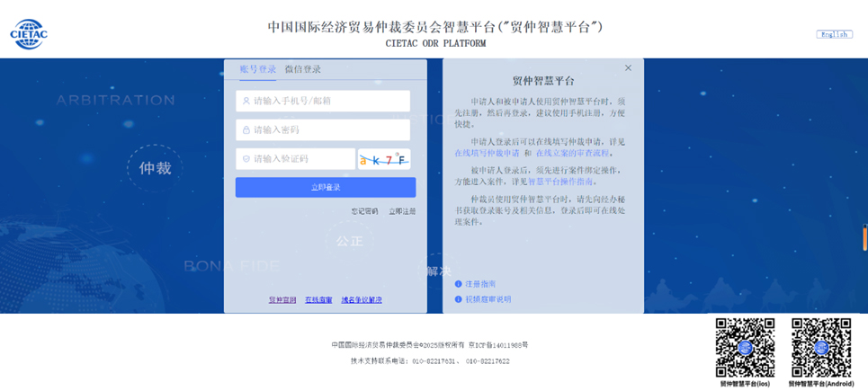The image size is (868, 391).
Task: Focus the 请输入密码 password field
Action: pos(323,130)
